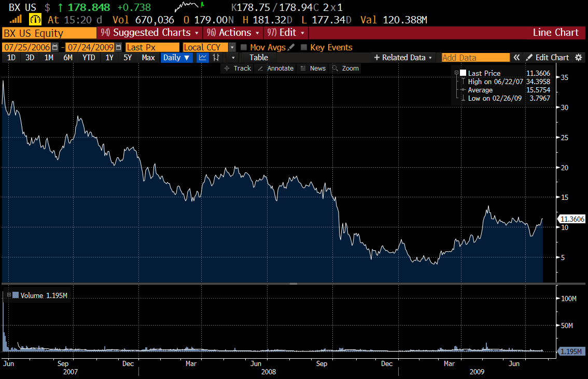Open the Daily periodicity dropdown
This screenshot has height=379, width=588.
(177, 58)
